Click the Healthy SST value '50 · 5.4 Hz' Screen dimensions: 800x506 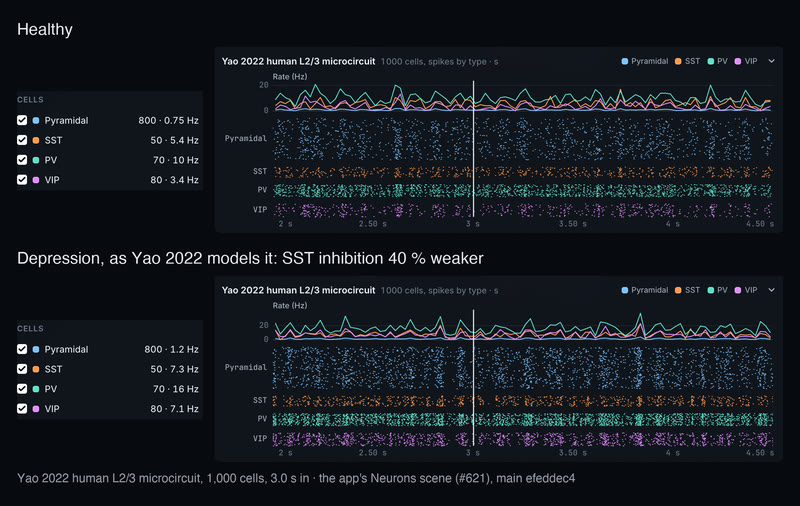coord(174,140)
